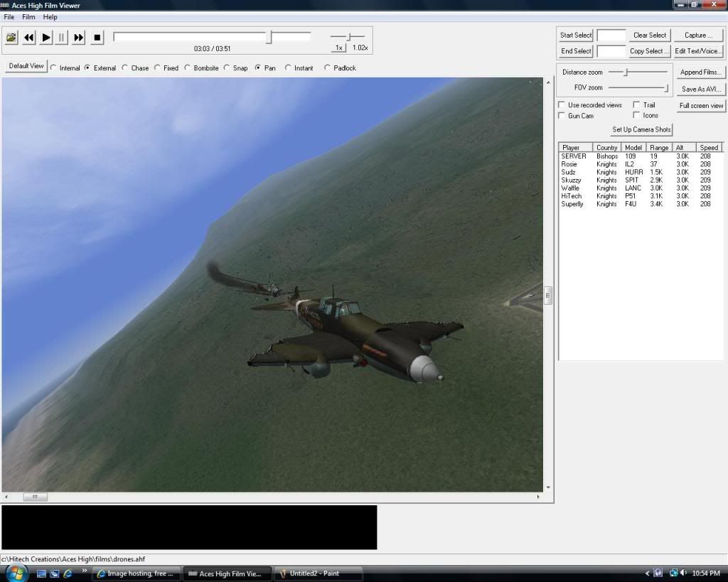Click the Default View button

(x=26, y=66)
